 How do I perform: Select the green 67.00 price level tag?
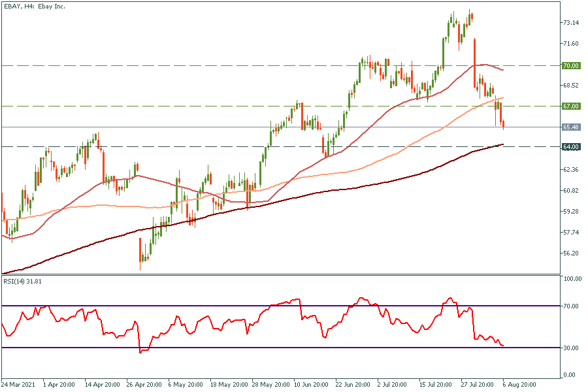point(570,106)
